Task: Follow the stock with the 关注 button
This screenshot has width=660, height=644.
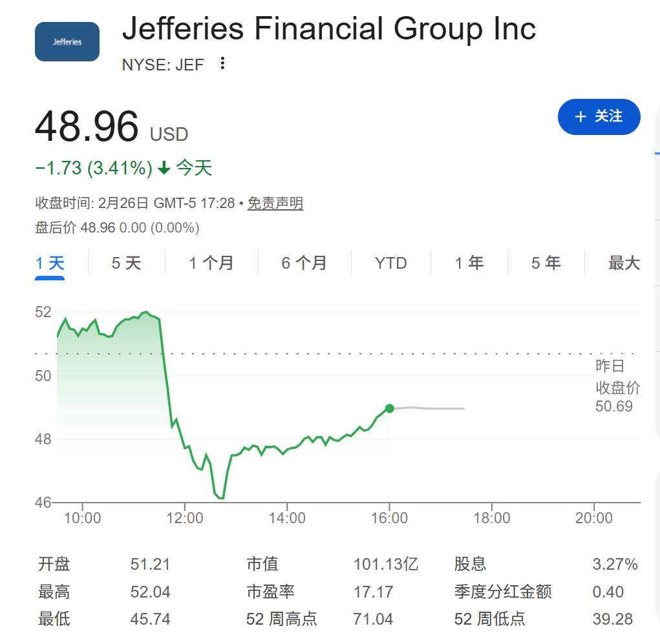Action: coord(599,117)
